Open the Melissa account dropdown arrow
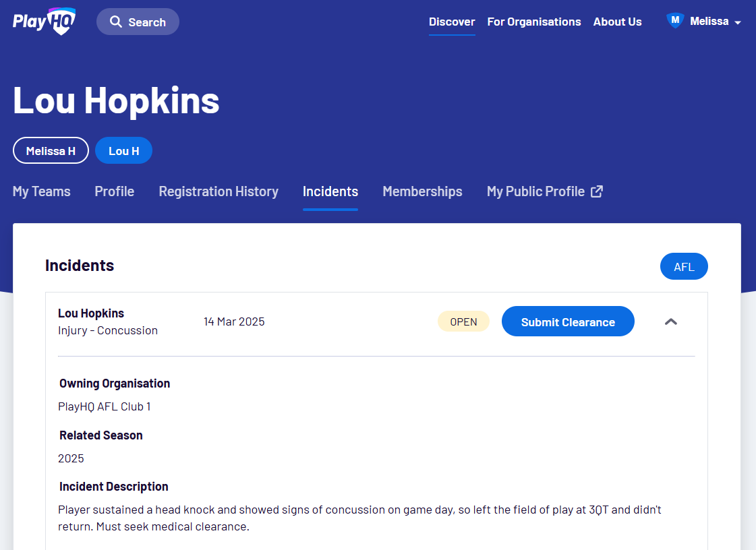This screenshot has height=550, width=756. point(738,22)
